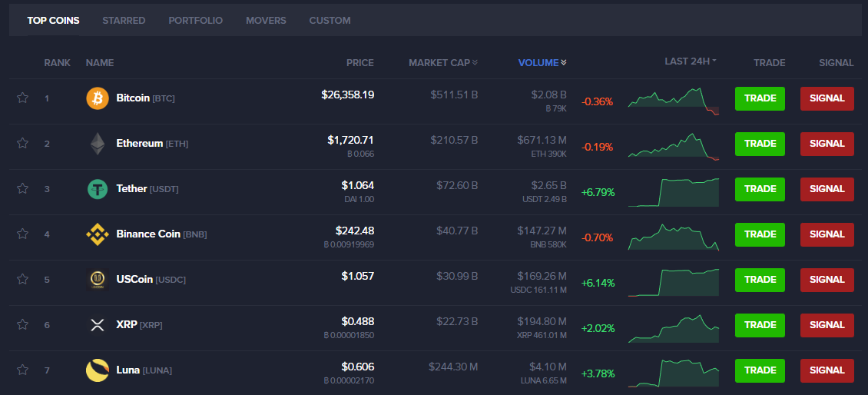Viewport: 868px width, 395px height.
Task: Open the Binance Coin [BNB] name link
Action: coord(161,234)
